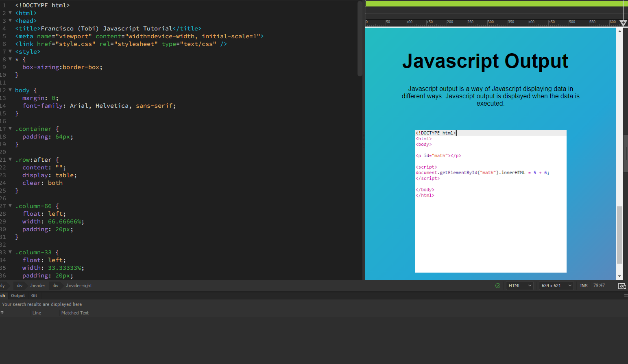Click the 300 mark on the horizontal ruler
This screenshot has width=628, height=364.
tap(490, 22)
